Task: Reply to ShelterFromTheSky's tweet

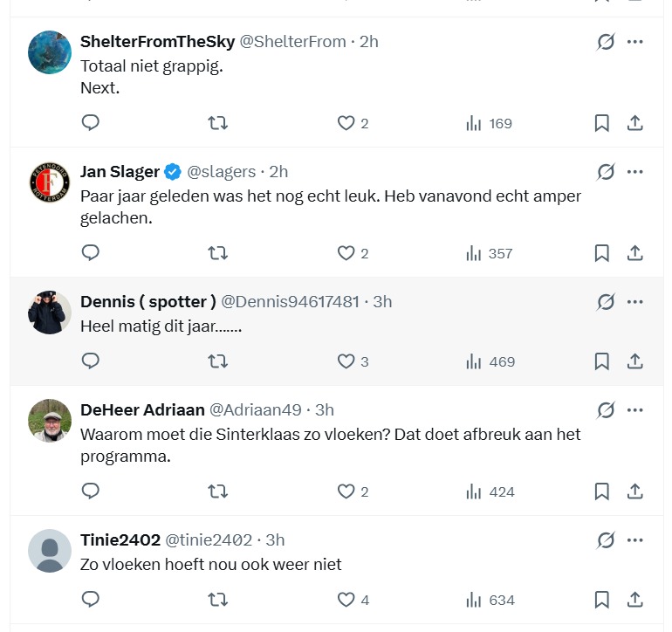Action: [91, 123]
